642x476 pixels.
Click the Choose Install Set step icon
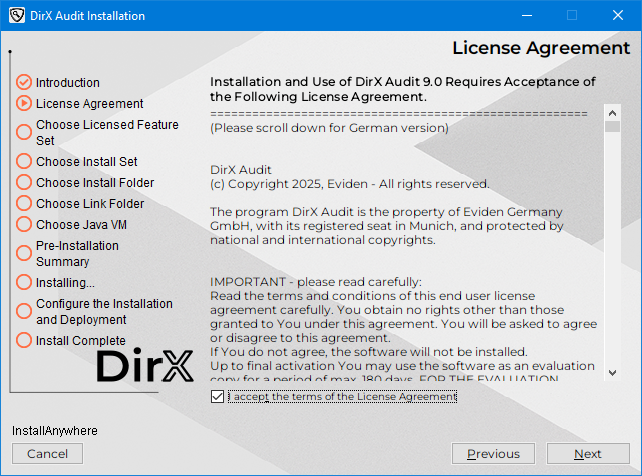(x=24, y=161)
